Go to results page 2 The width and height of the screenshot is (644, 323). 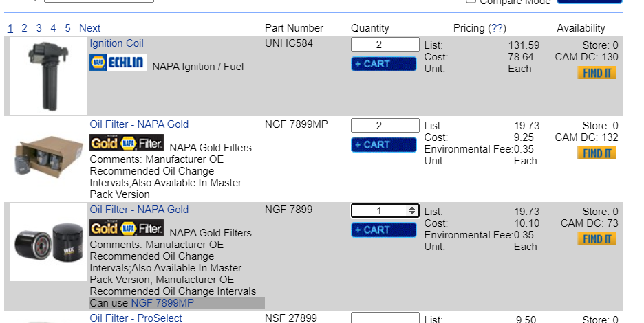click(x=25, y=28)
